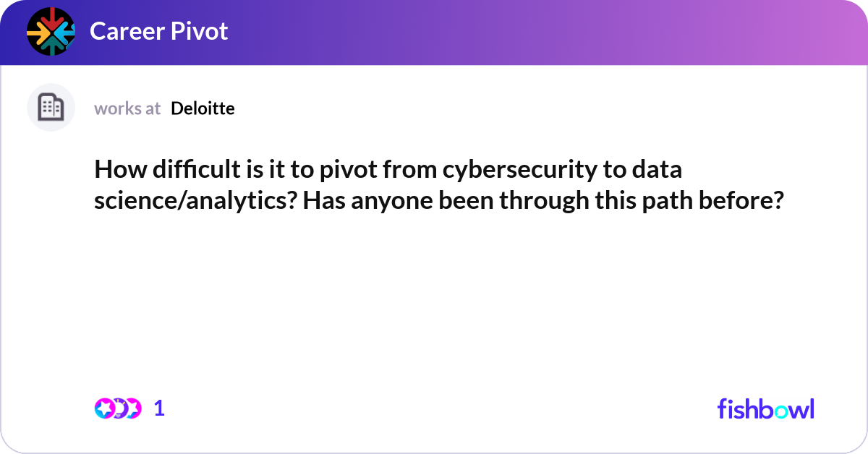Tap the black circular bowl badge in the header
Image resolution: width=868 pixels, height=454 pixels.
coord(51,31)
